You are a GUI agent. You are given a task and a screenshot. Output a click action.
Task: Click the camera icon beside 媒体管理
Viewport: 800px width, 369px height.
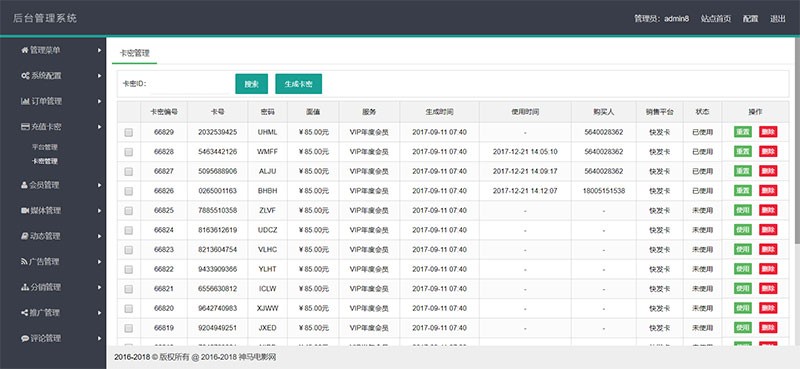click(x=25, y=210)
